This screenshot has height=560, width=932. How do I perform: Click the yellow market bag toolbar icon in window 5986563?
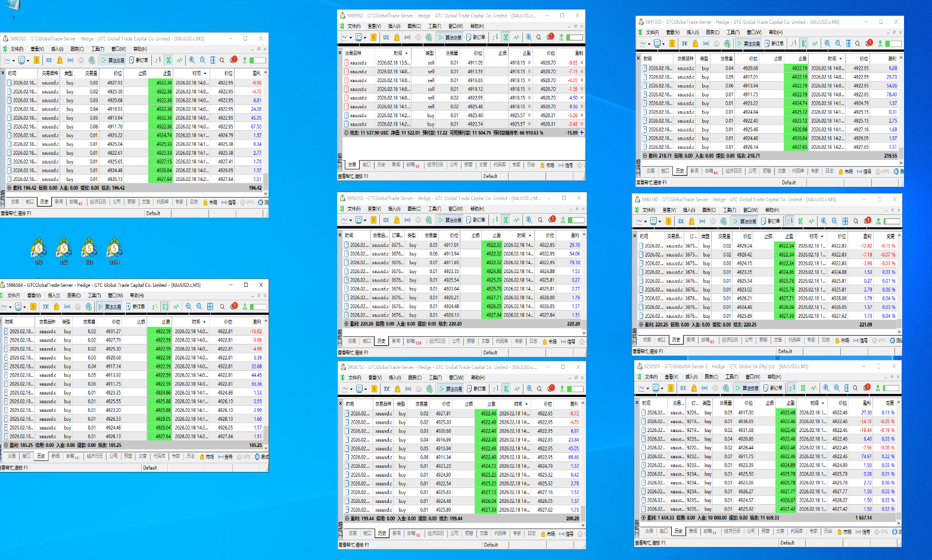(60, 60)
